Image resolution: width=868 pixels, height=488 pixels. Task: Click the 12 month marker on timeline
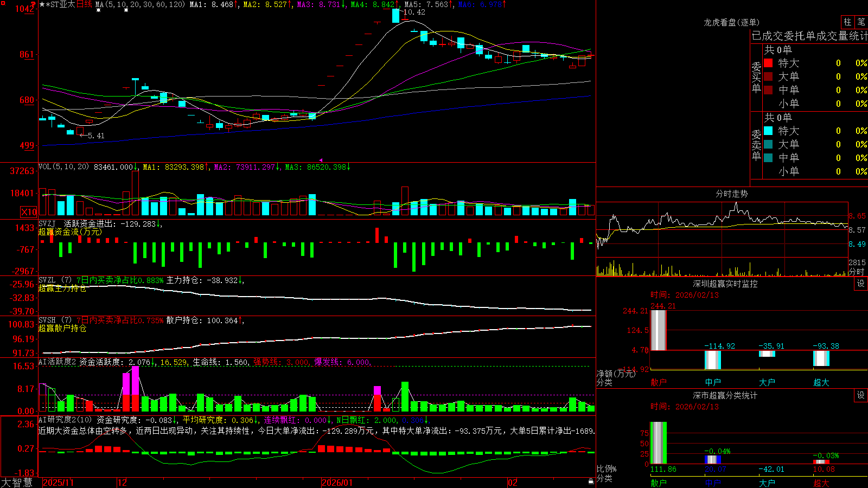tap(123, 483)
